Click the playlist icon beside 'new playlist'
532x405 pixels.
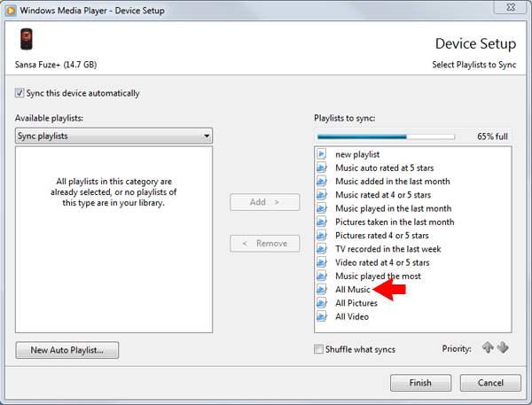[x=323, y=154]
